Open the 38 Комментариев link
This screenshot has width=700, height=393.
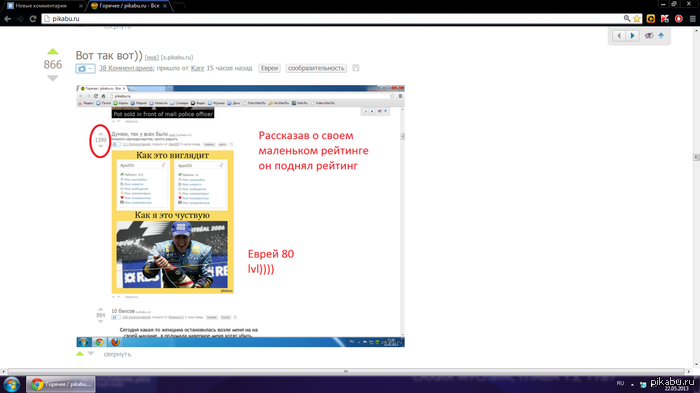pyautogui.click(x=126, y=68)
